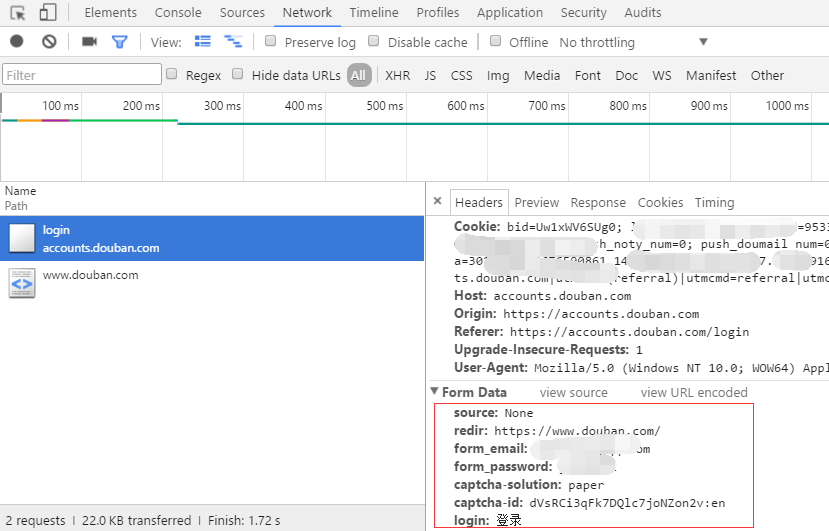Open the No throttling dropdown

coord(633,42)
